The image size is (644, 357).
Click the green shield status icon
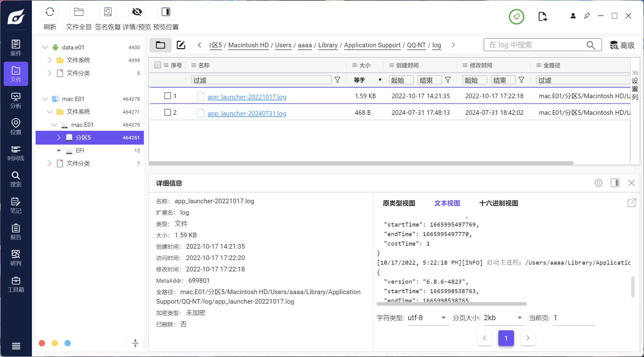(516, 17)
